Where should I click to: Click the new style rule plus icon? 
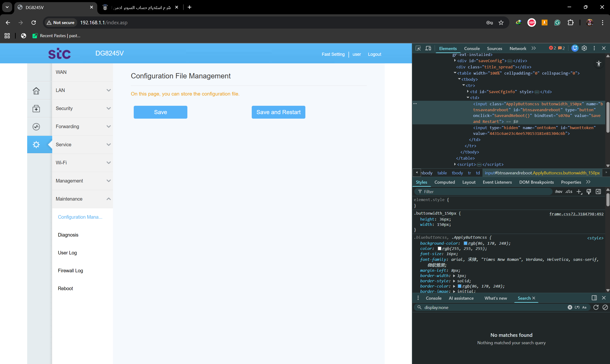click(579, 192)
